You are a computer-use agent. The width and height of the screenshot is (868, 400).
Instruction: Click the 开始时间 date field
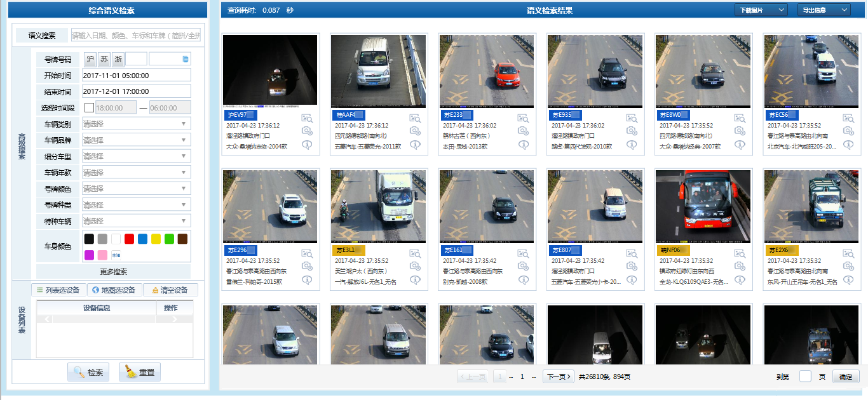[136, 75]
